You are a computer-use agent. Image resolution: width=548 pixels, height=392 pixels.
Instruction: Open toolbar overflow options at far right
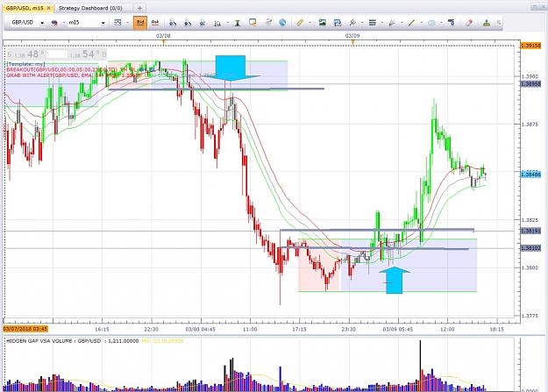(x=499, y=23)
